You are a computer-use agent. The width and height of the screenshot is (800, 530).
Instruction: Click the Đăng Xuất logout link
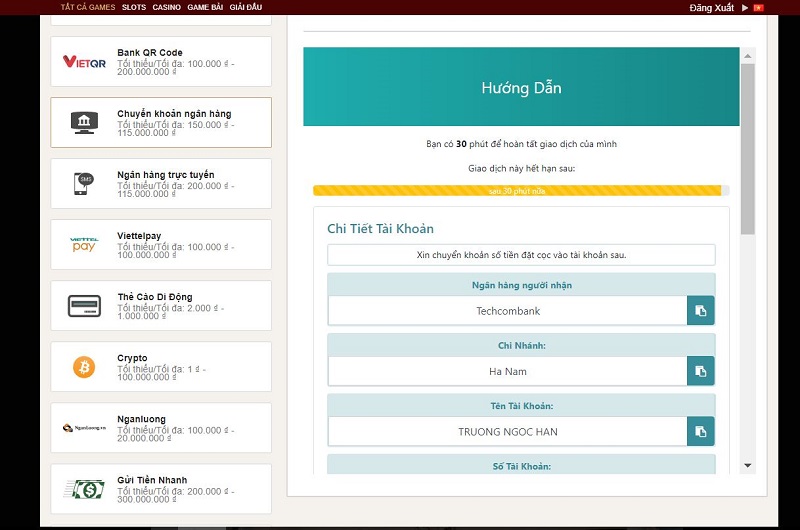pos(712,7)
